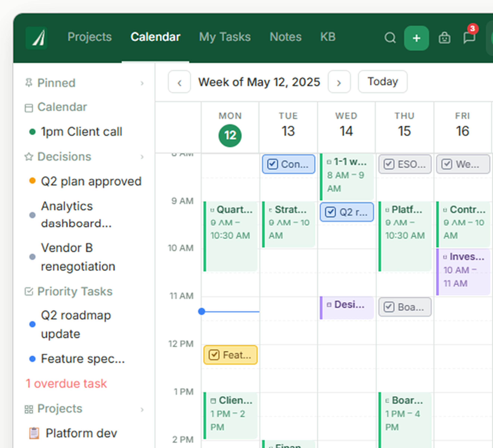Image resolution: width=493 pixels, height=448 pixels.
Task: Open the 1 overdue task link
Action: click(66, 384)
